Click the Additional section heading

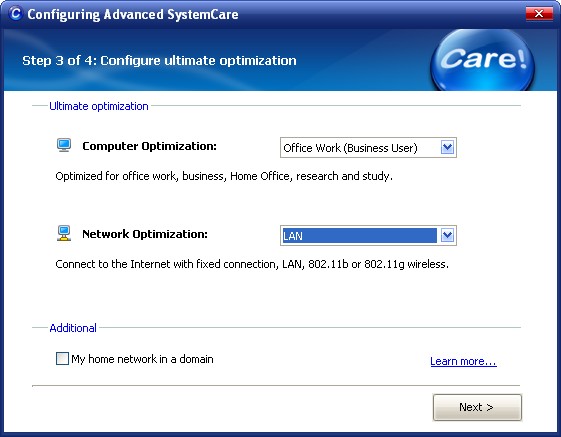coord(73,328)
